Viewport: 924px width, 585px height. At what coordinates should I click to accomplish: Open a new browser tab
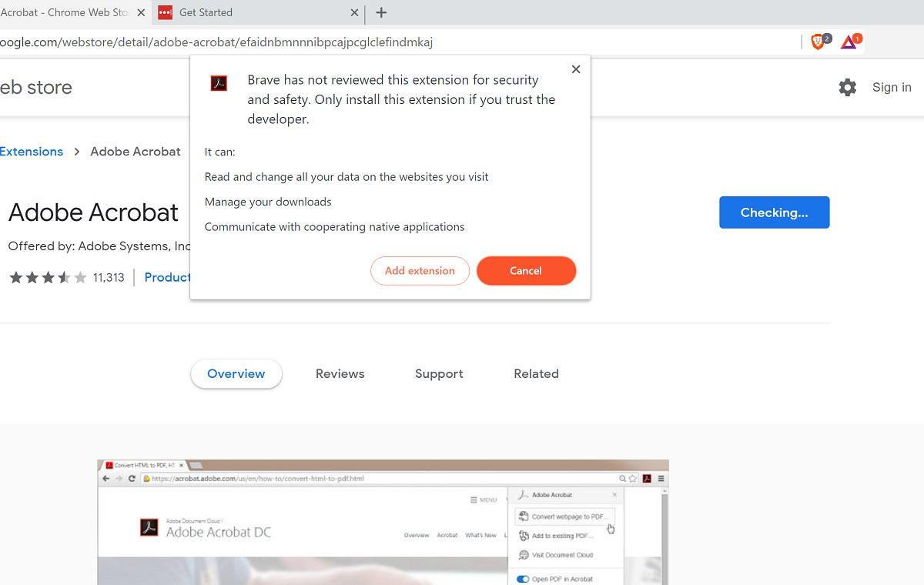(x=381, y=12)
